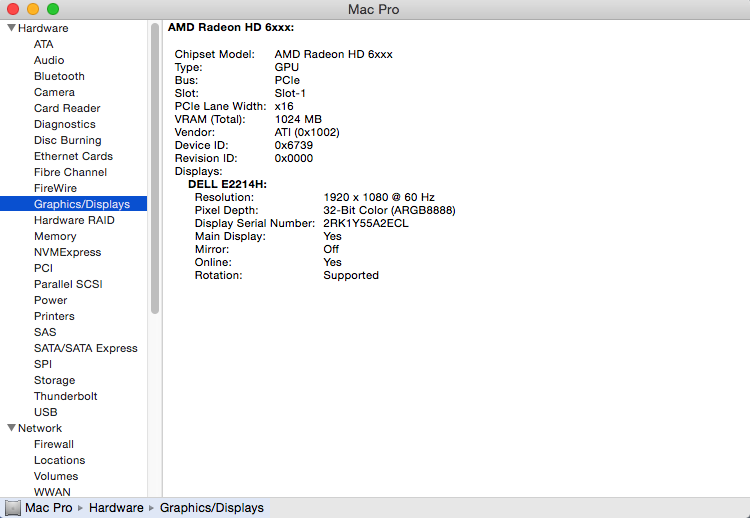Open Hardware RAID information
The width and height of the screenshot is (750, 518).
(x=74, y=220)
